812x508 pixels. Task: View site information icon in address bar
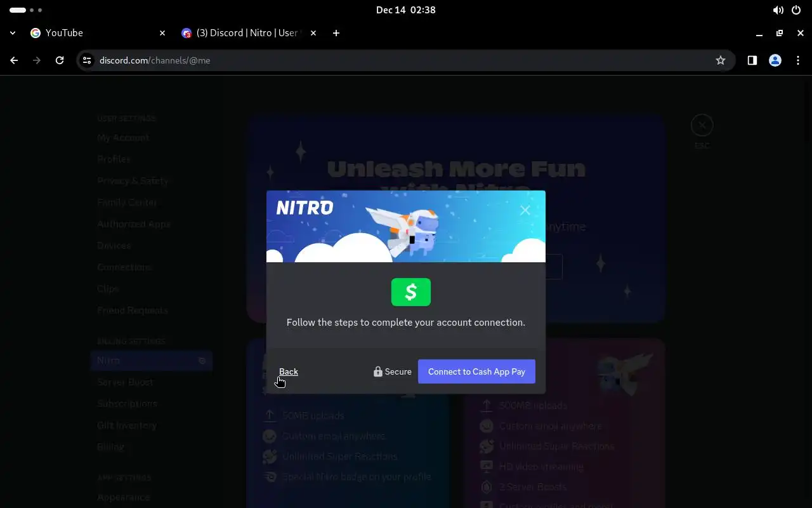coord(88,60)
